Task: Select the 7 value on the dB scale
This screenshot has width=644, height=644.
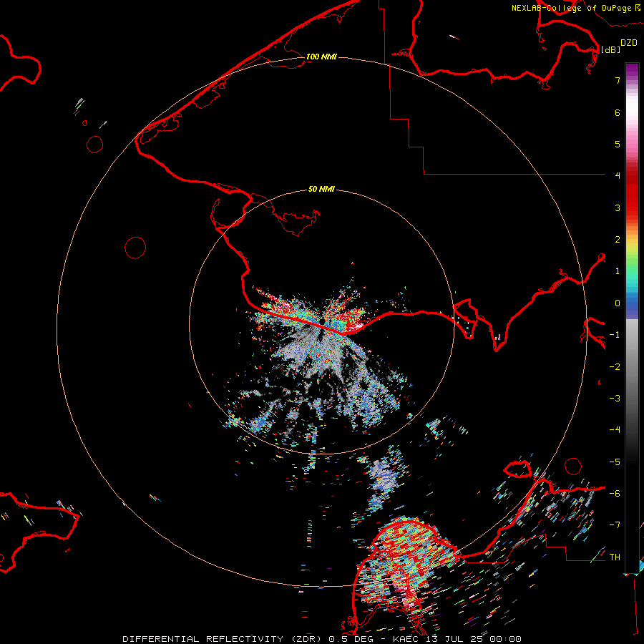Action: [x=618, y=80]
